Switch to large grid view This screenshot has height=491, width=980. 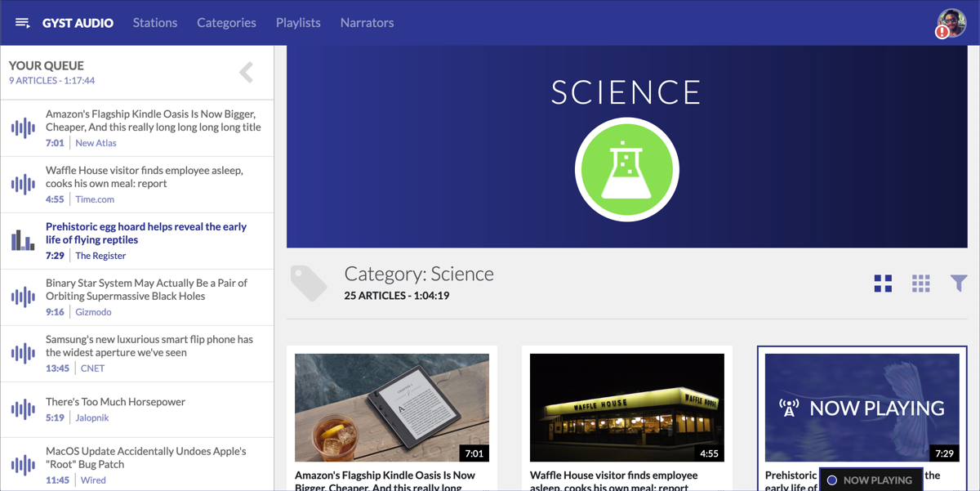pos(883,283)
